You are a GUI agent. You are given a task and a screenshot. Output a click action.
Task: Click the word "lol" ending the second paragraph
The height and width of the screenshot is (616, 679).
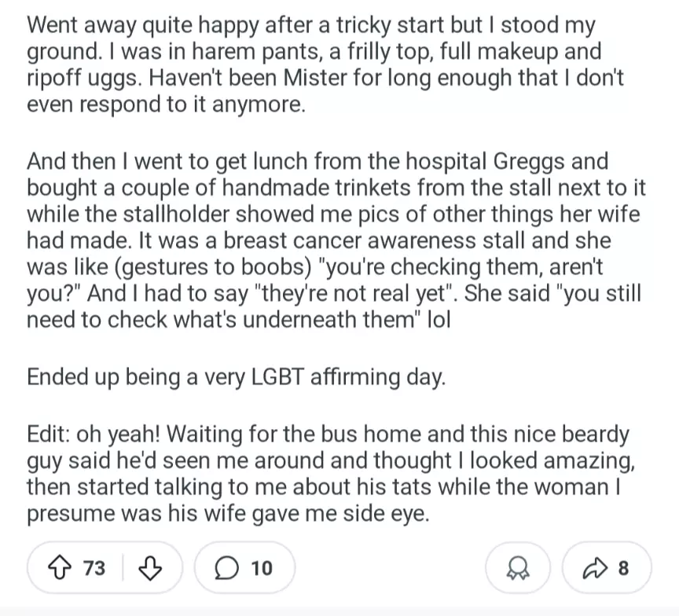click(x=439, y=320)
